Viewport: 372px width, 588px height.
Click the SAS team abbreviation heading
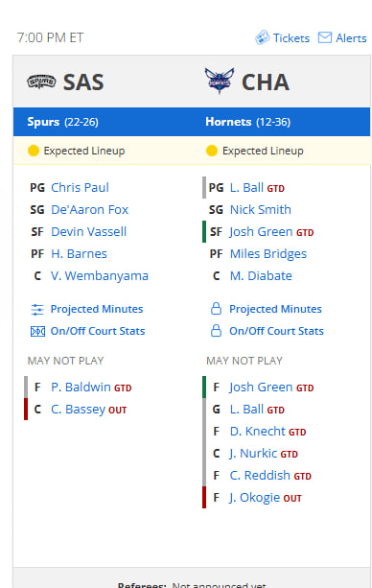coord(83,82)
